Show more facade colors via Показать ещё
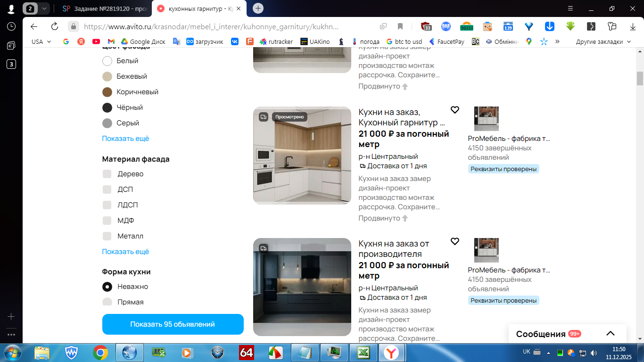 click(x=125, y=139)
